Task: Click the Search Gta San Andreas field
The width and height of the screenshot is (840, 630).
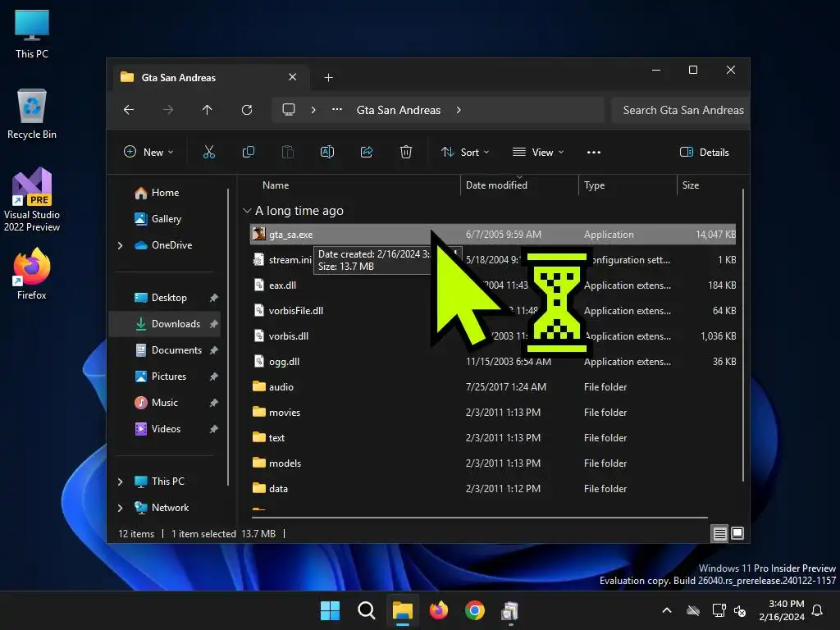Action: [680, 110]
